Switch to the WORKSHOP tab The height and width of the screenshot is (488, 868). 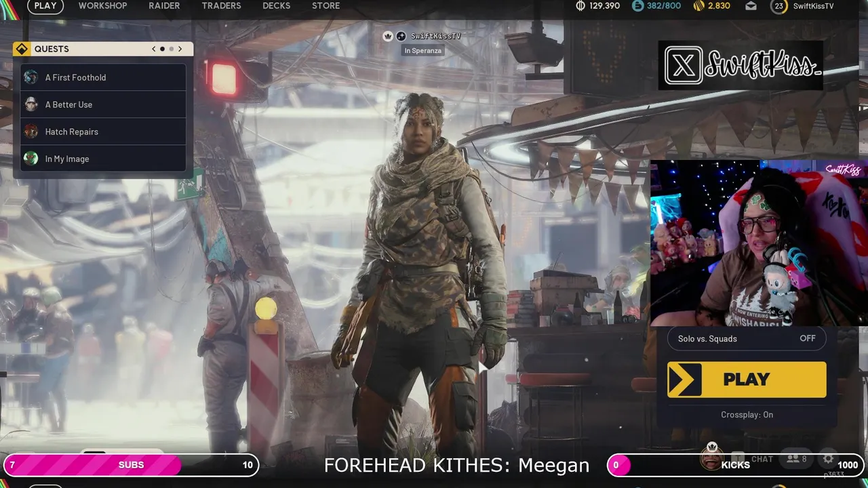(102, 5)
